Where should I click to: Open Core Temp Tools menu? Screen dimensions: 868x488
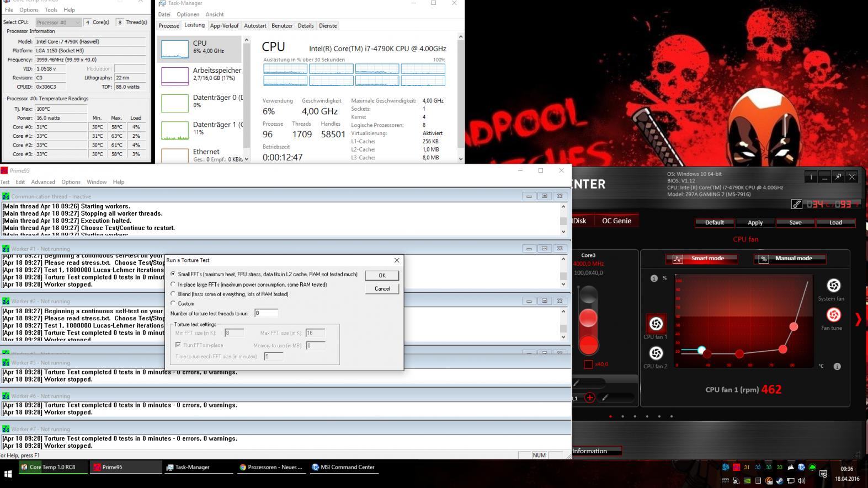coord(51,10)
